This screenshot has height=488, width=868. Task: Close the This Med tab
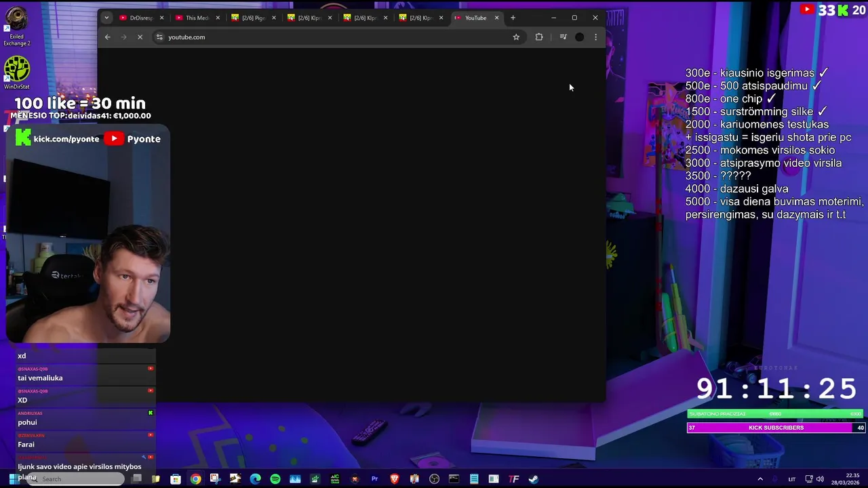218,18
